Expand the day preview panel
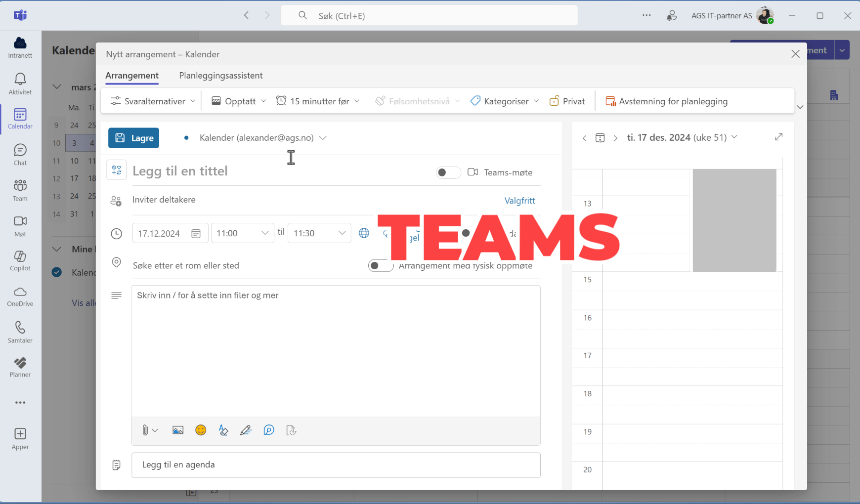 (x=779, y=137)
